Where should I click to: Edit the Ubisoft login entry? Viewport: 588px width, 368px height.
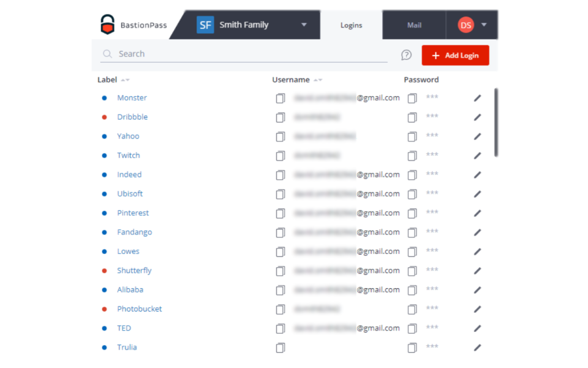coord(477,194)
